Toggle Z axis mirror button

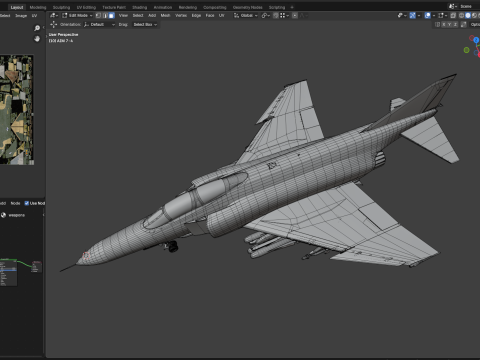coord(455,24)
